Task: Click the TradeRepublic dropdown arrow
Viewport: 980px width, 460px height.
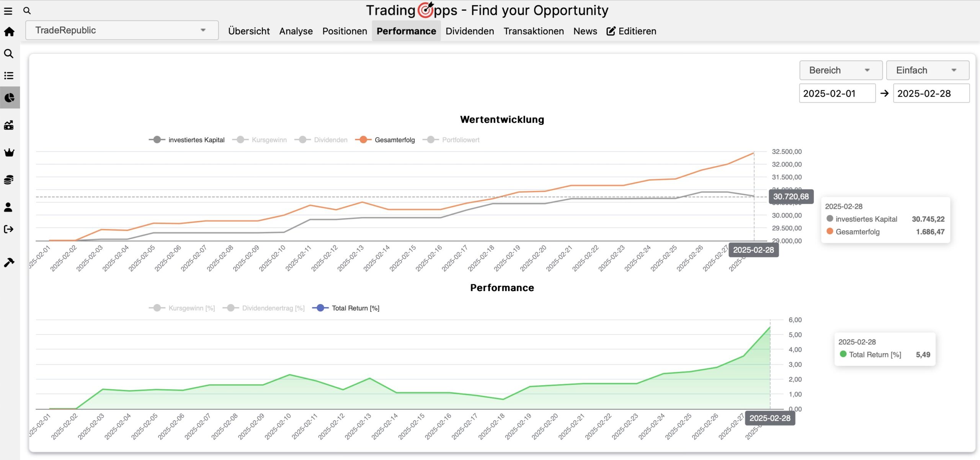Action: point(203,30)
